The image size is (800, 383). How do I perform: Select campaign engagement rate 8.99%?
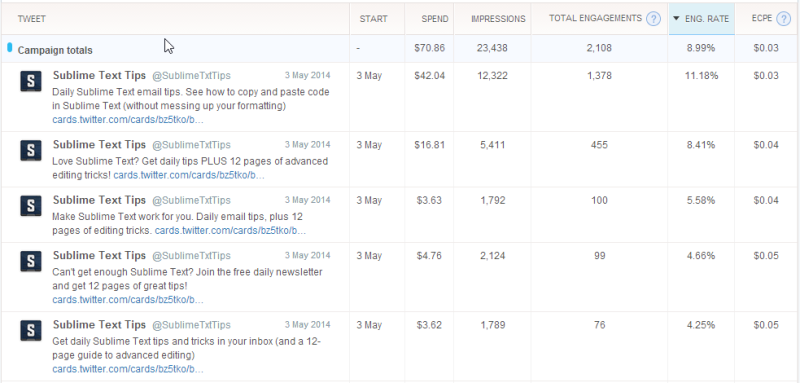[x=701, y=48]
